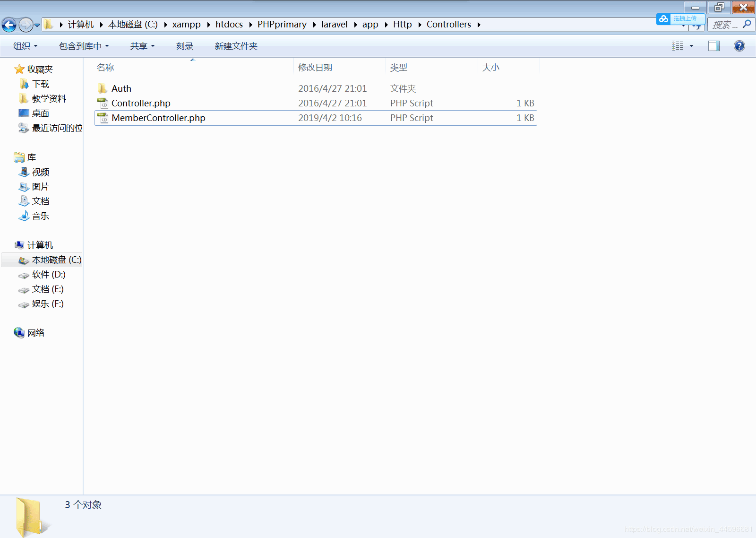Open the Auth folder icon
Viewport: 756px width, 538px height.
pos(103,88)
